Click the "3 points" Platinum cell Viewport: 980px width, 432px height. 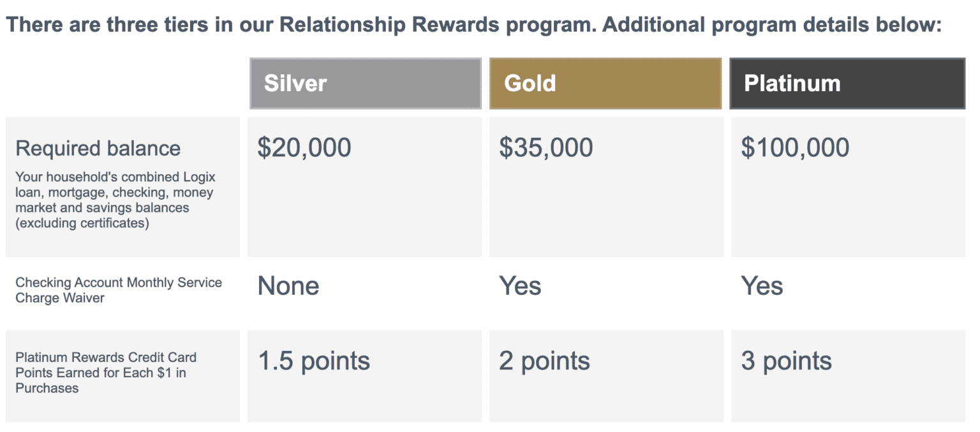[x=786, y=361]
